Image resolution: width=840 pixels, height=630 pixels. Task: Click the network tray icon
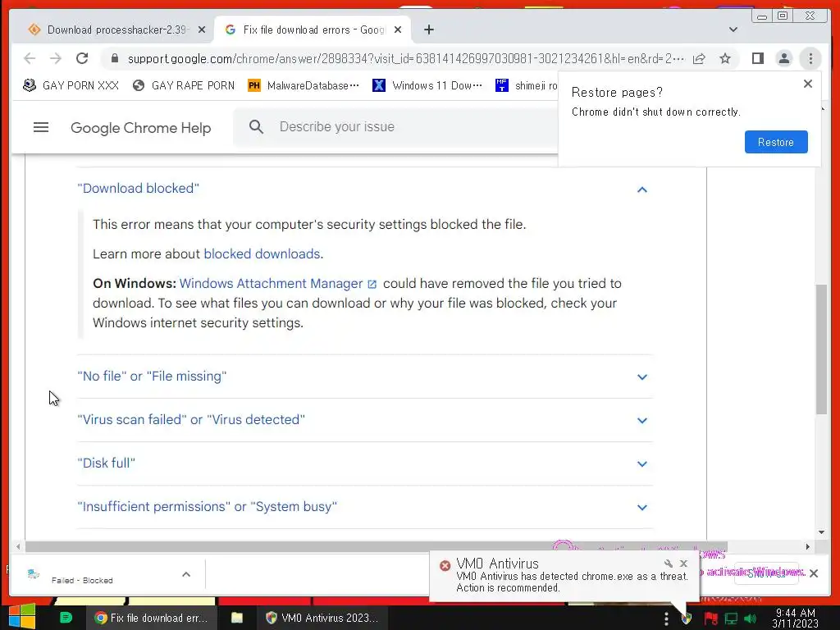[x=731, y=619]
